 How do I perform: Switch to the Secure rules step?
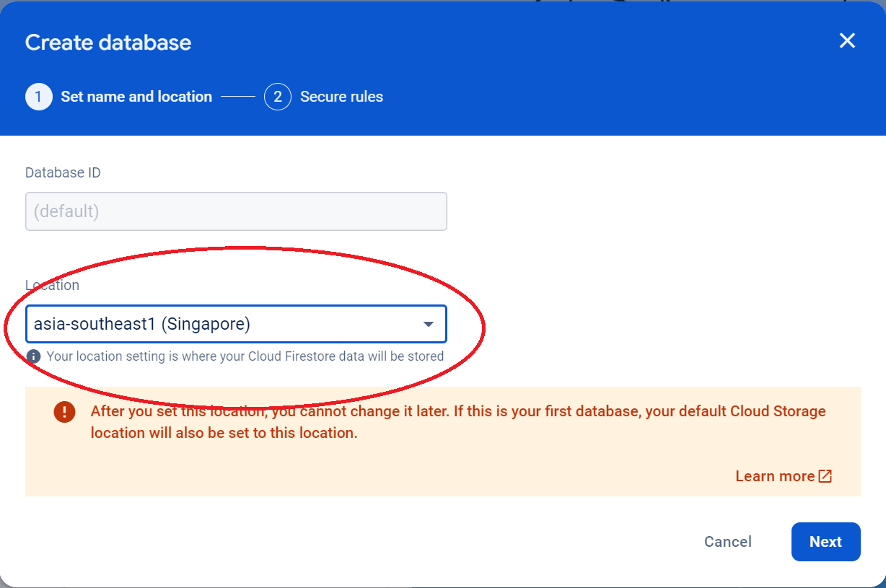pyautogui.click(x=341, y=96)
